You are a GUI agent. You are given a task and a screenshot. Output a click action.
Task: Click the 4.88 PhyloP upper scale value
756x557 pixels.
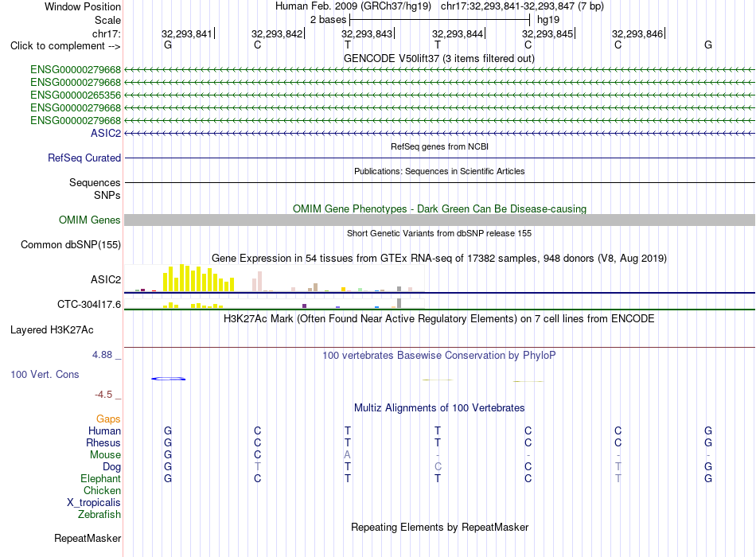102,355
